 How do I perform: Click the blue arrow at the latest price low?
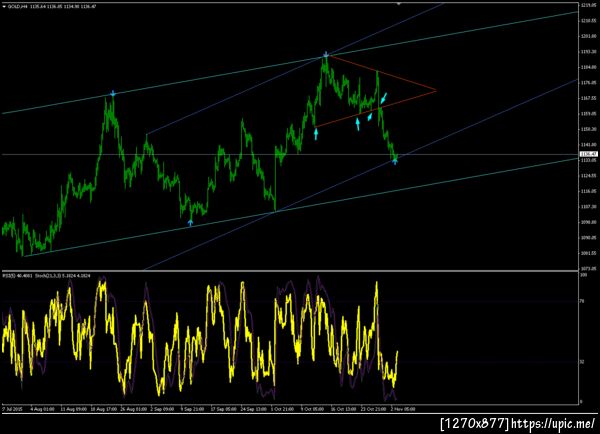[395, 162]
